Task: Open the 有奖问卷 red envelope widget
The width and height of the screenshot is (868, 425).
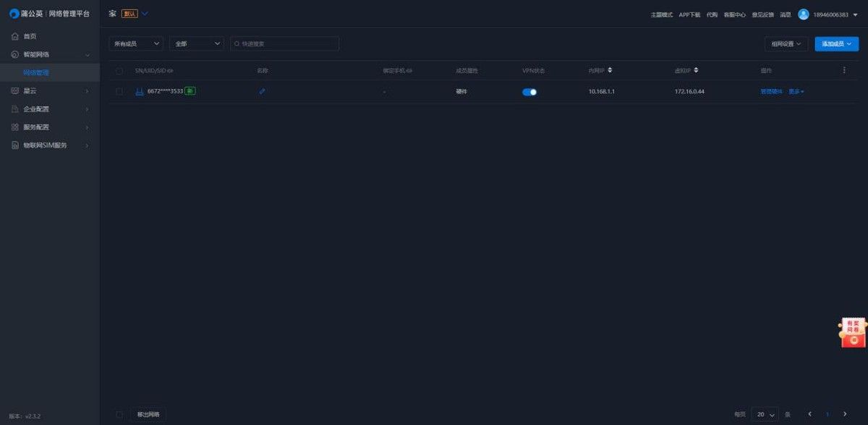Action: (854, 332)
